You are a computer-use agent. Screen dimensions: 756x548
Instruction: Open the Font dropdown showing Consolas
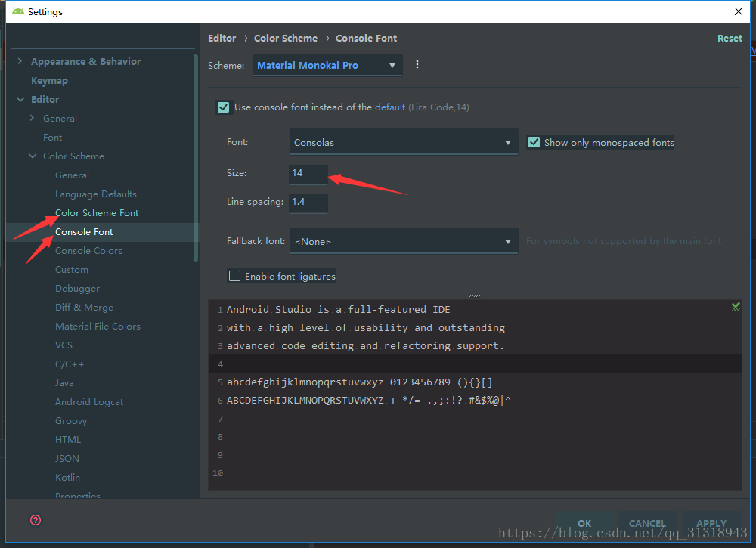[404, 142]
